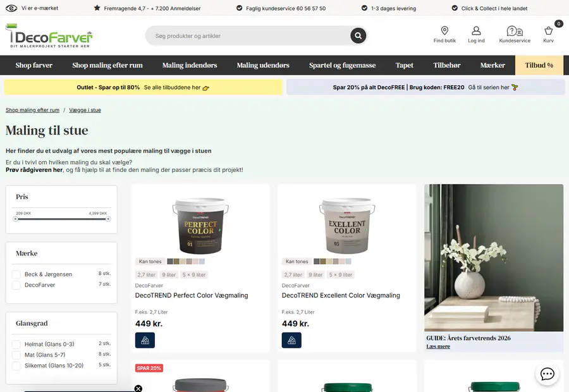Open the chat bubble widget
569x392 pixels.
pyautogui.click(x=547, y=374)
